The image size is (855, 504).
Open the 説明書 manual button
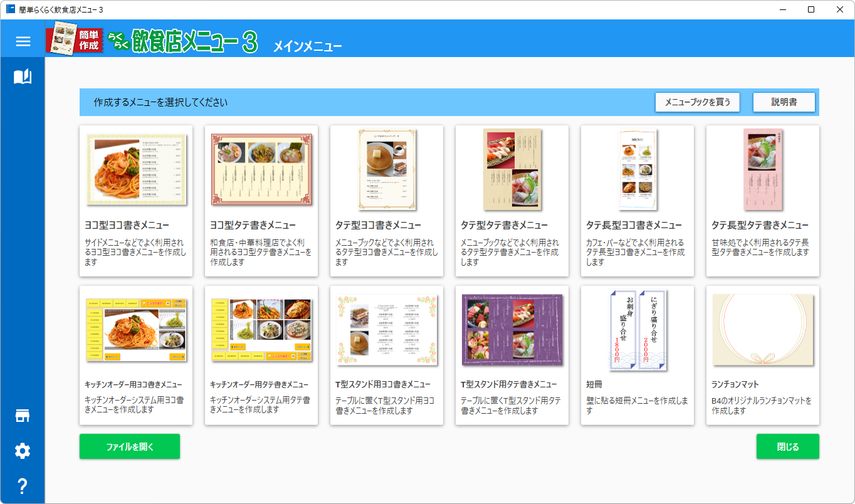(784, 102)
